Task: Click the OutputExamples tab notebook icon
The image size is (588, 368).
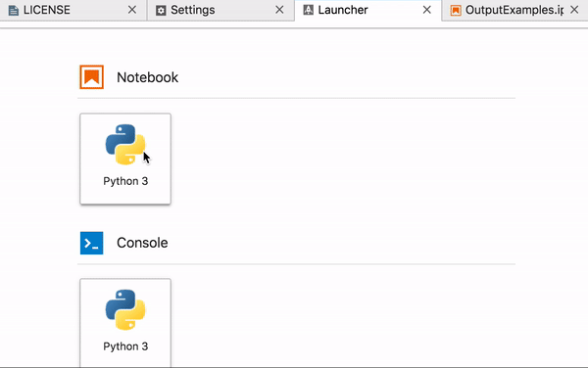Action: (x=456, y=10)
